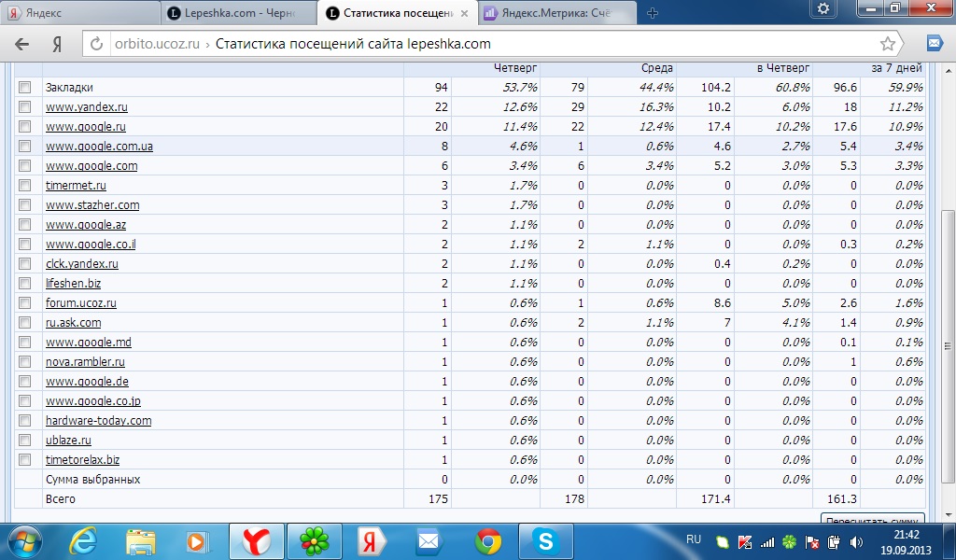Open the www.google.co.jp link
This screenshot has height=560, width=956.
tap(92, 401)
